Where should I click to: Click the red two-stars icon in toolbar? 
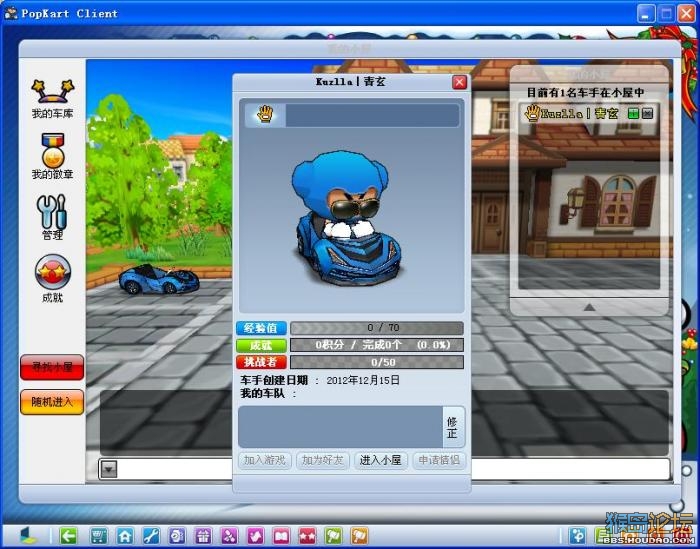[x=308, y=535]
